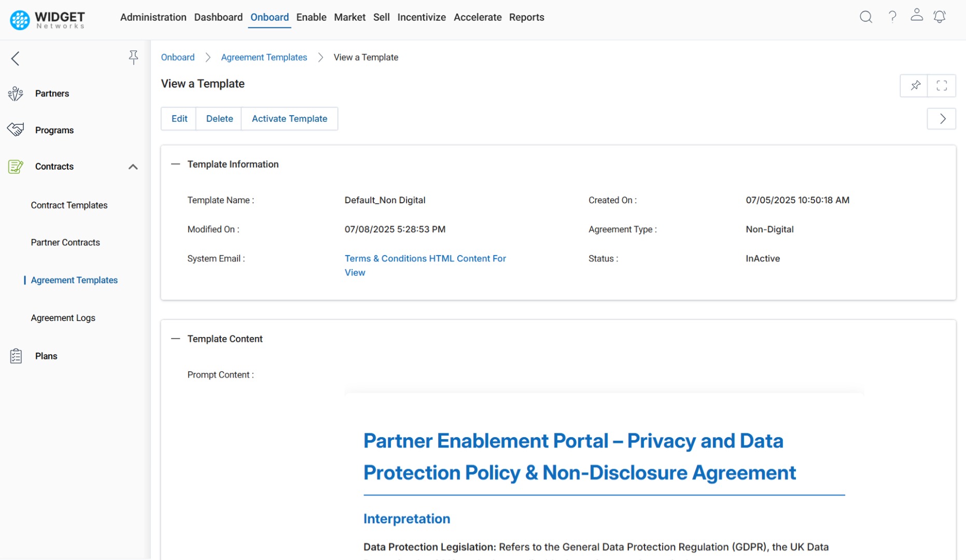Collapse the Template Information section

(x=175, y=164)
